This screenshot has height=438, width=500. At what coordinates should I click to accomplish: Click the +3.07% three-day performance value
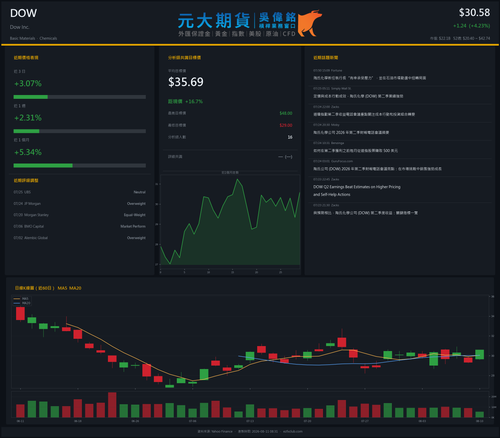(28, 83)
